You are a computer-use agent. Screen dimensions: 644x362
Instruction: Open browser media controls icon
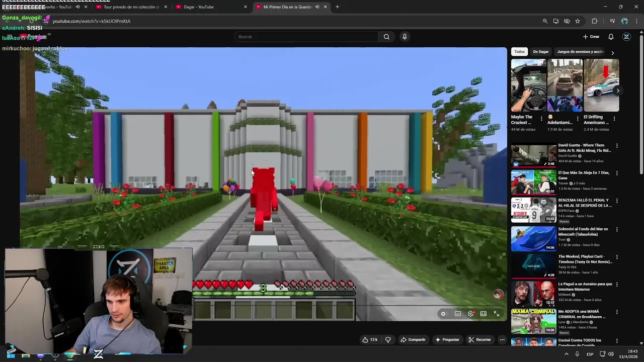(x=612, y=21)
